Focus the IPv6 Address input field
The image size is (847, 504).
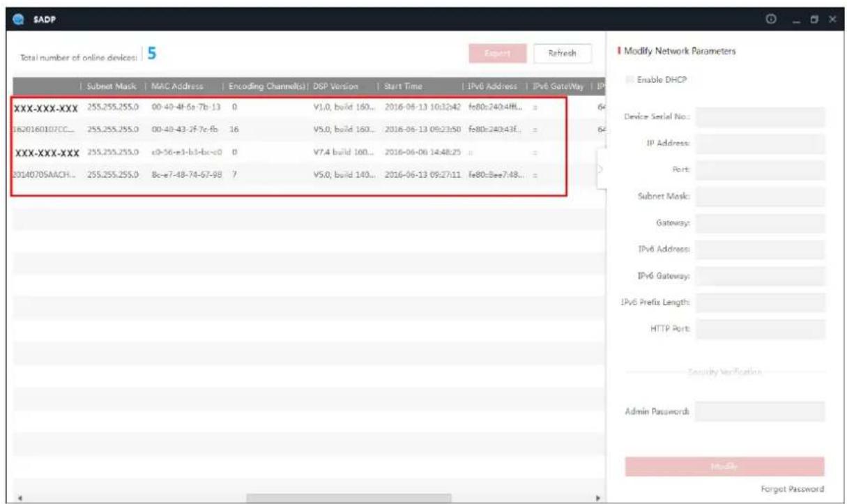click(x=760, y=250)
